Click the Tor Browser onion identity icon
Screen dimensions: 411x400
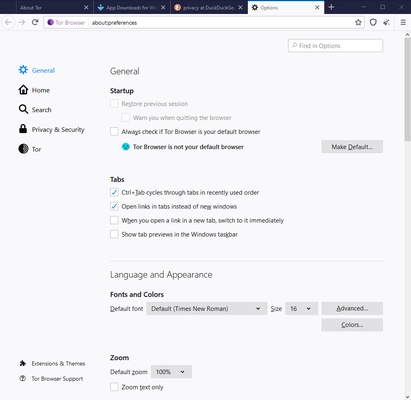(50, 22)
